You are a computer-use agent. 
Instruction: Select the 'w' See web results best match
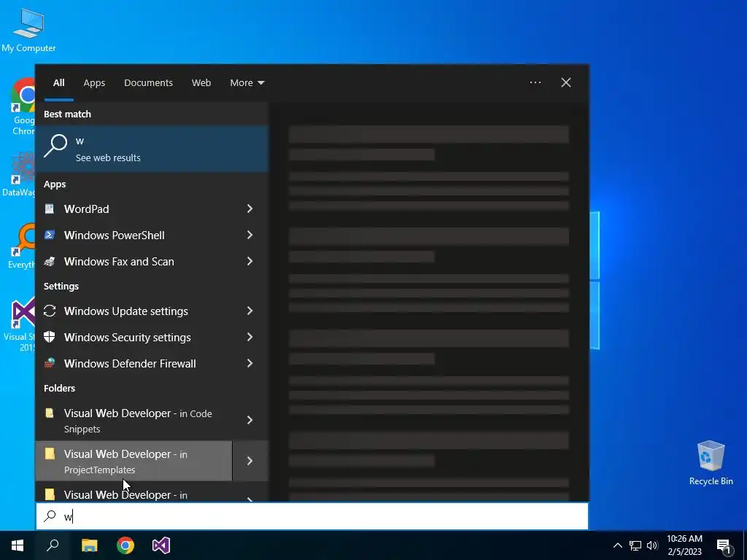pos(152,149)
